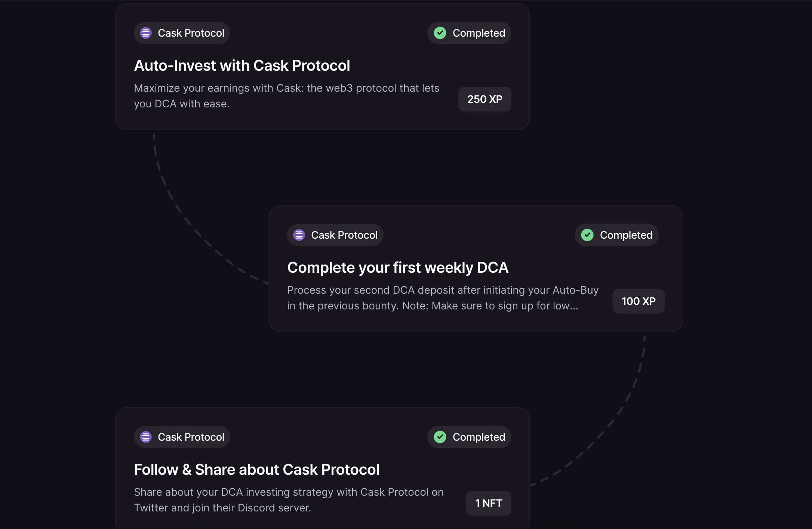The height and width of the screenshot is (529, 812).
Task: Open Complete your first weekly DCA title
Action: coord(398,267)
